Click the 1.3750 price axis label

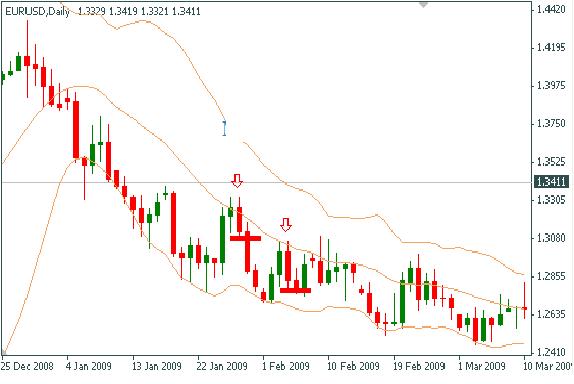[551, 123]
